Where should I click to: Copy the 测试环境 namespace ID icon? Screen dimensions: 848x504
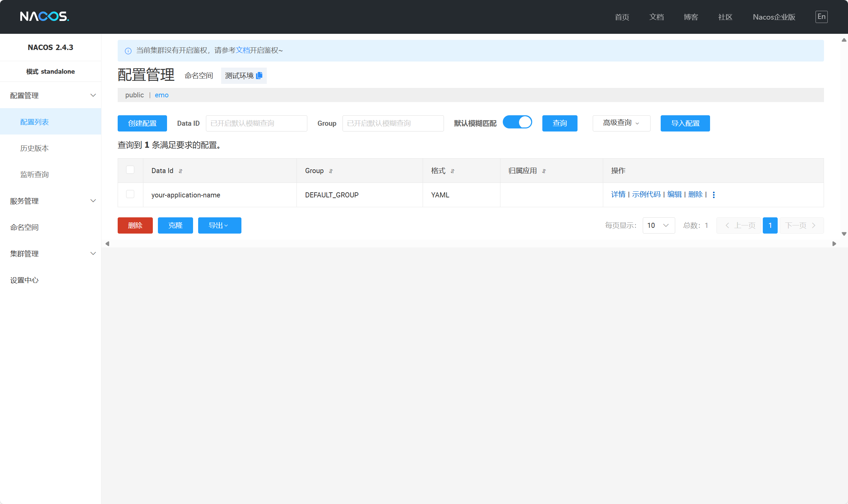click(x=259, y=75)
